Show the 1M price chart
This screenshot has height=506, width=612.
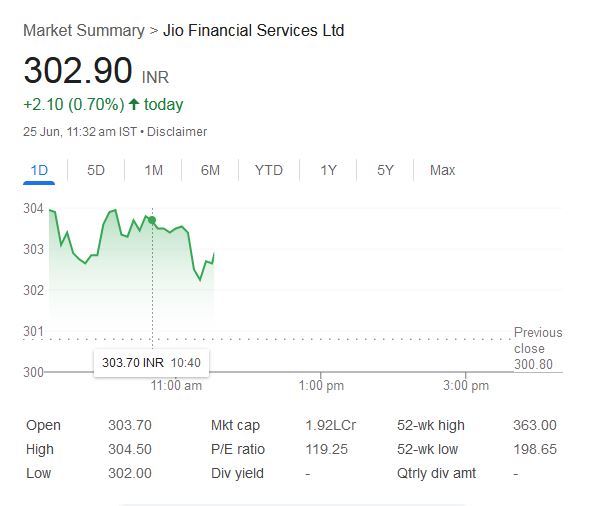point(153,170)
